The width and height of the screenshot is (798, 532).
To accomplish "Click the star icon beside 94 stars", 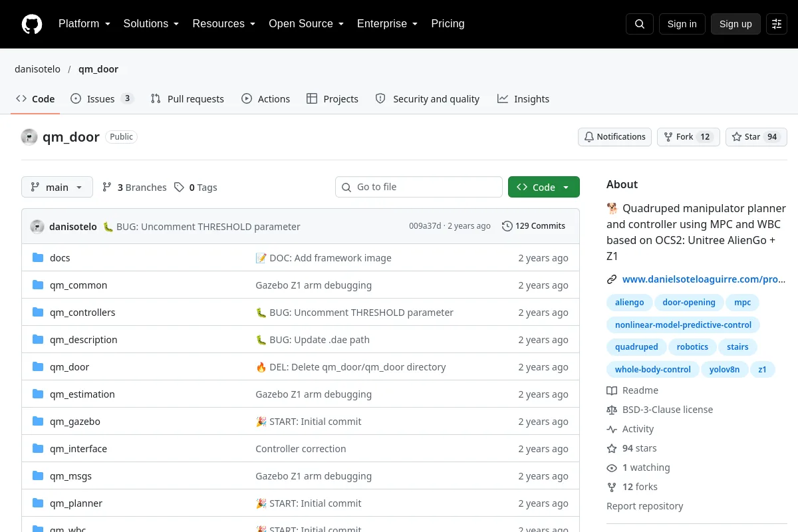I will (x=612, y=448).
